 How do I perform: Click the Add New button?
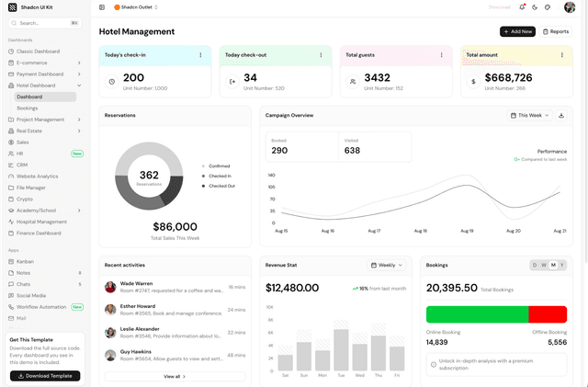pos(517,31)
